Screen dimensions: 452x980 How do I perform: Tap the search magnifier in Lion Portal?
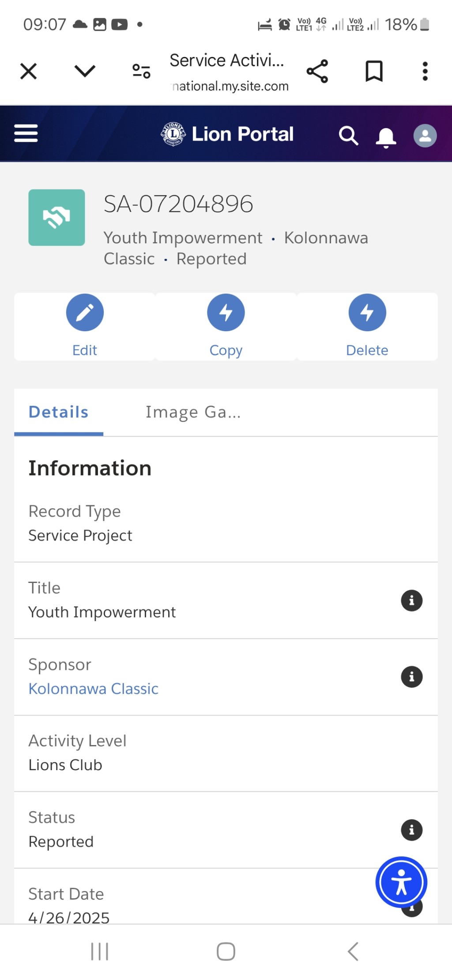point(348,136)
